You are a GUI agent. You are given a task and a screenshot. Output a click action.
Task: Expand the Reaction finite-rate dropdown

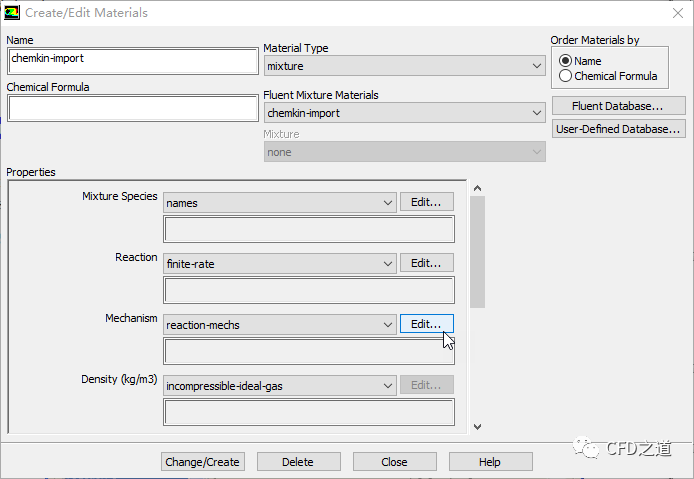[280, 264]
